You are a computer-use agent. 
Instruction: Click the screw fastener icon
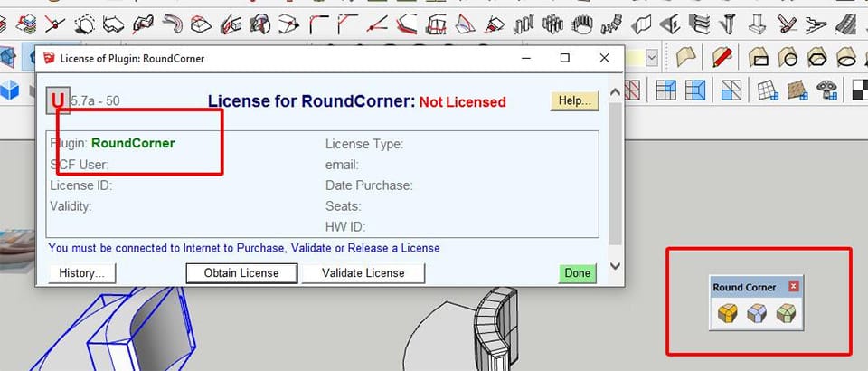(x=727, y=24)
